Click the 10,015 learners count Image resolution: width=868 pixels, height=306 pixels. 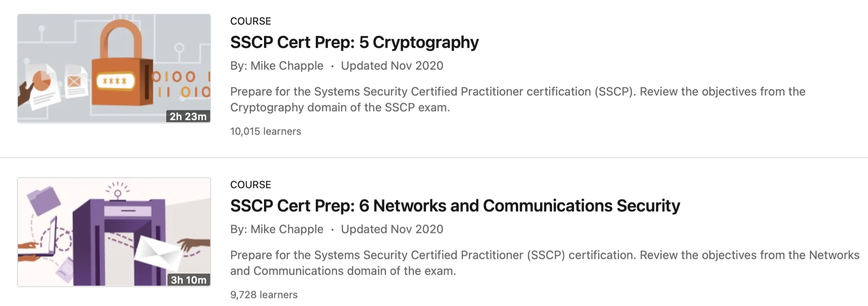(x=266, y=132)
